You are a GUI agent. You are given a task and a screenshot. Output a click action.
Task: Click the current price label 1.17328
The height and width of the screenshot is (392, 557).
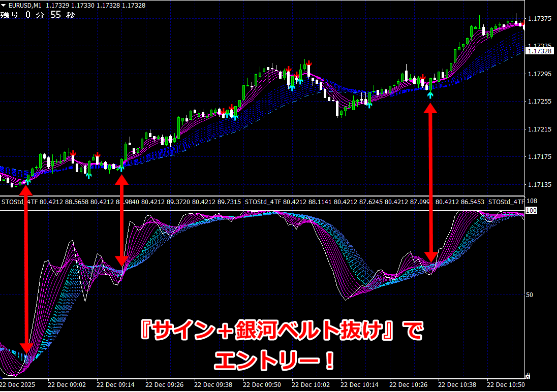click(x=540, y=51)
